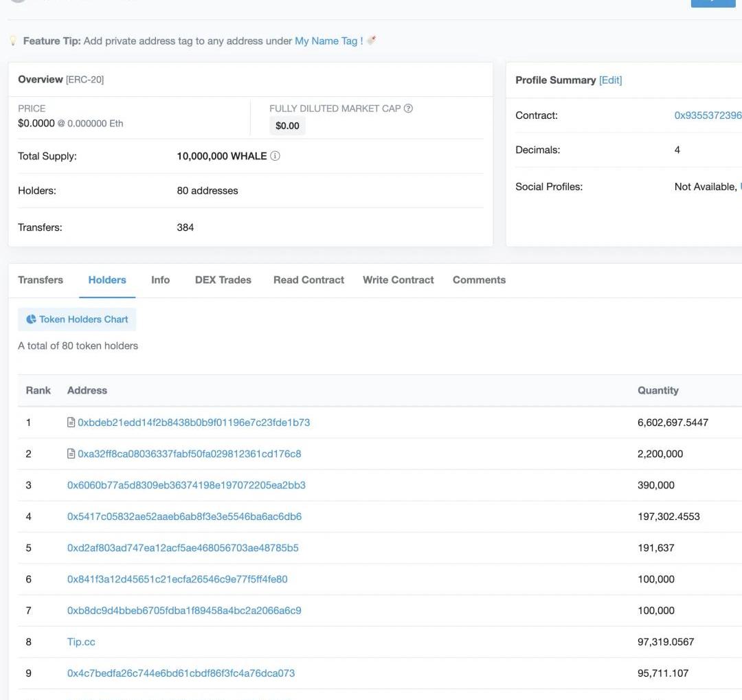Open the Read Contract tab
The image size is (742, 700).
[x=308, y=280]
